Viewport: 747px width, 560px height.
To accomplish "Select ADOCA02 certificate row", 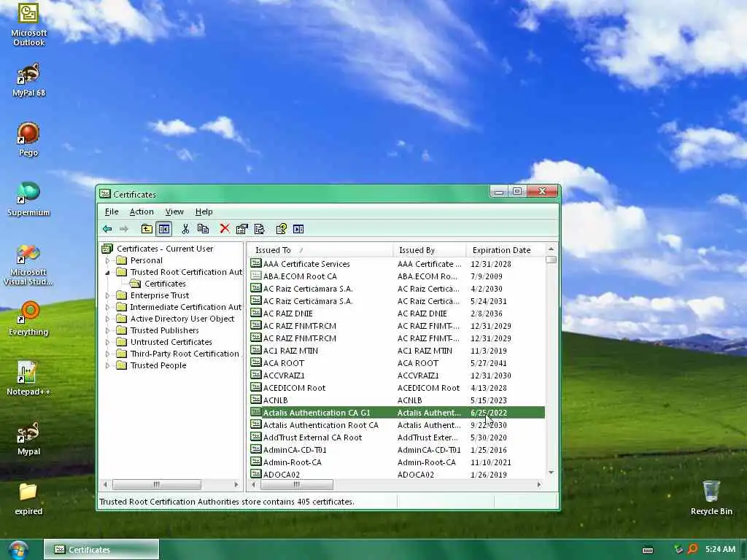I will (x=397, y=474).
